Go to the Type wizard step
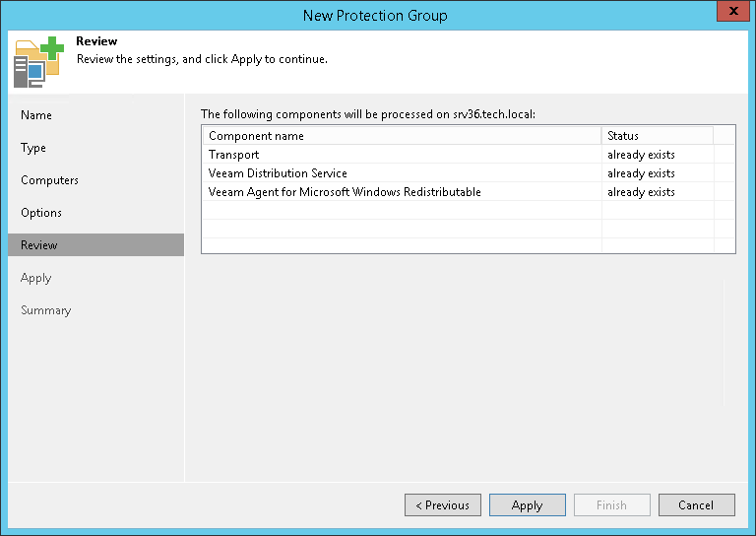The height and width of the screenshot is (536, 756). 33,148
